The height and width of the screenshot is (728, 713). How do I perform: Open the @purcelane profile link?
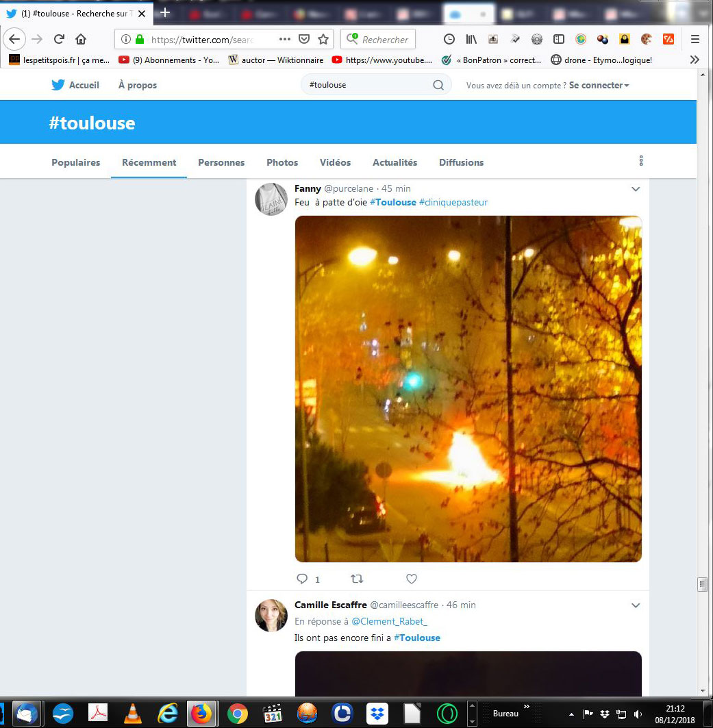coord(349,188)
